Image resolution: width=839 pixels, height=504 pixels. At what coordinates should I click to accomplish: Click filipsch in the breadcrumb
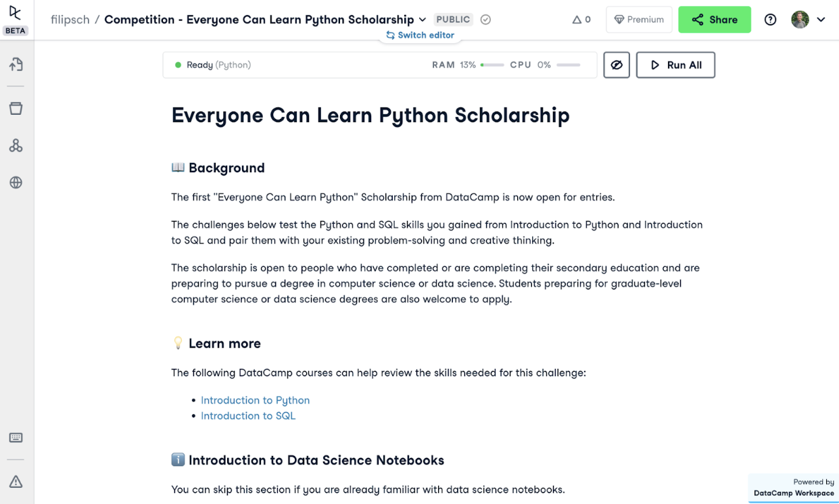tap(70, 20)
